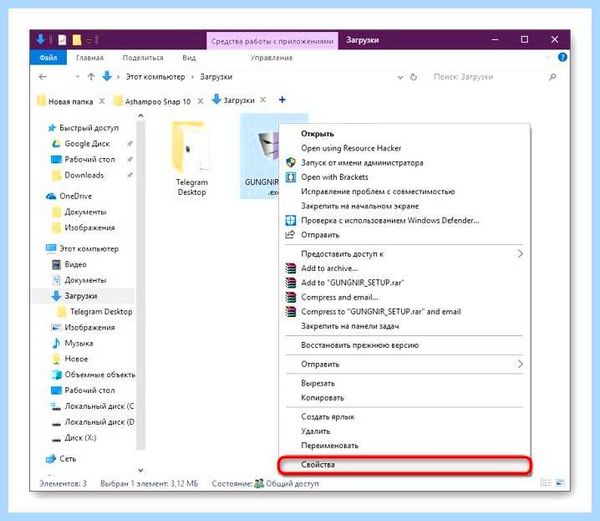The height and width of the screenshot is (521, 600).
Task: Click quick access Properties icon in title bar
Action: [62, 40]
